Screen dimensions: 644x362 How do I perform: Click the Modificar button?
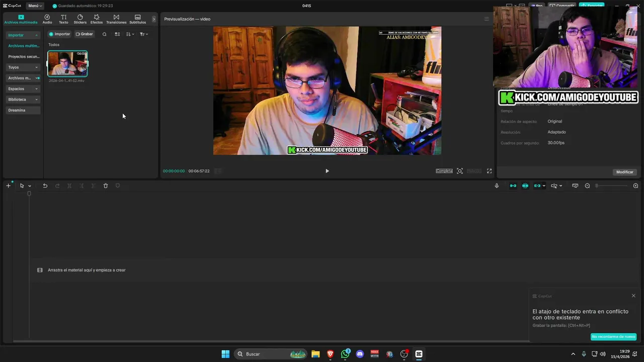625,172
